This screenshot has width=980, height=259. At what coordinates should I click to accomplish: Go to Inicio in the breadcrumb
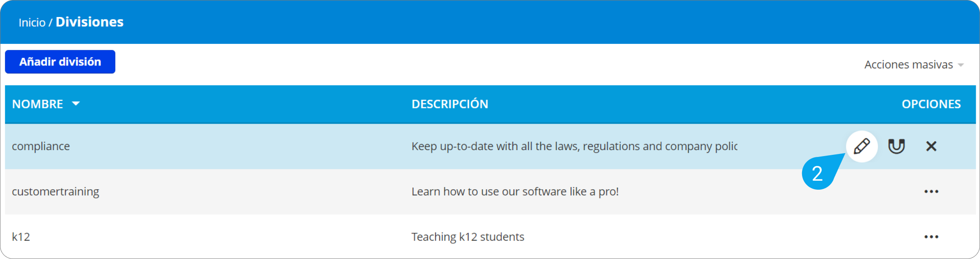[x=32, y=22]
